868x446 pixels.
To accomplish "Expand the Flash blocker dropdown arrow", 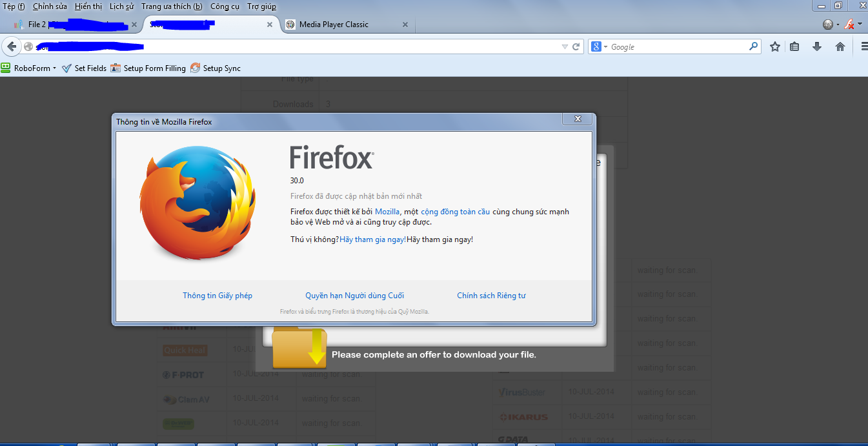I will point(860,25).
